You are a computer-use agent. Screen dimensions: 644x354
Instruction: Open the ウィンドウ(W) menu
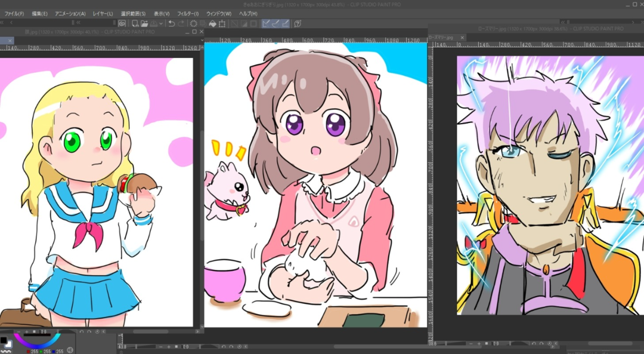point(219,14)
